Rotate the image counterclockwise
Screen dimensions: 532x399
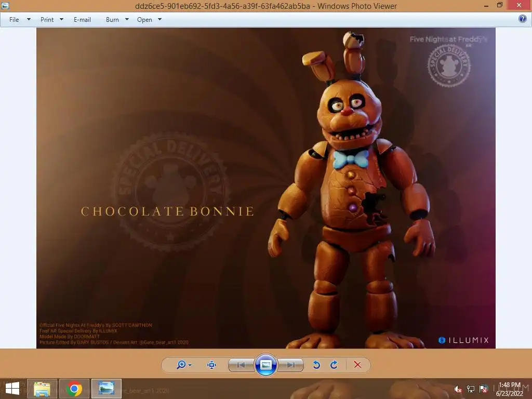[316, 365]
